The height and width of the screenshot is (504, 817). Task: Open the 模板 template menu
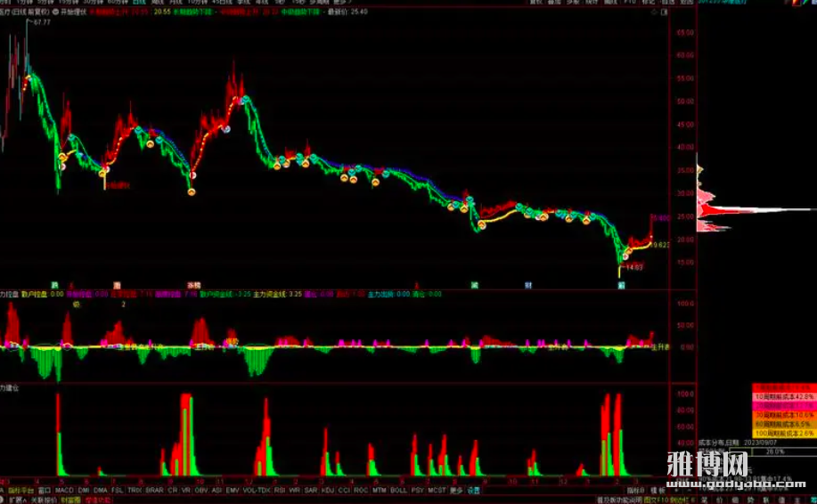(x=658, y=490)
